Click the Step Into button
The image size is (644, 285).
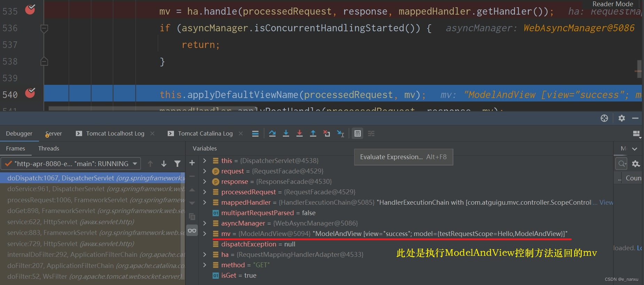286,133
